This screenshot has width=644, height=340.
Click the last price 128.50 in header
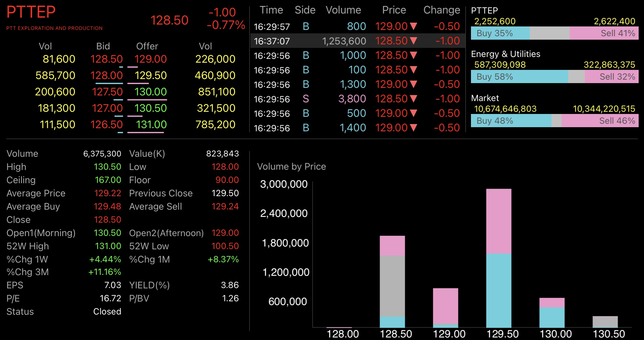point(169,20)
